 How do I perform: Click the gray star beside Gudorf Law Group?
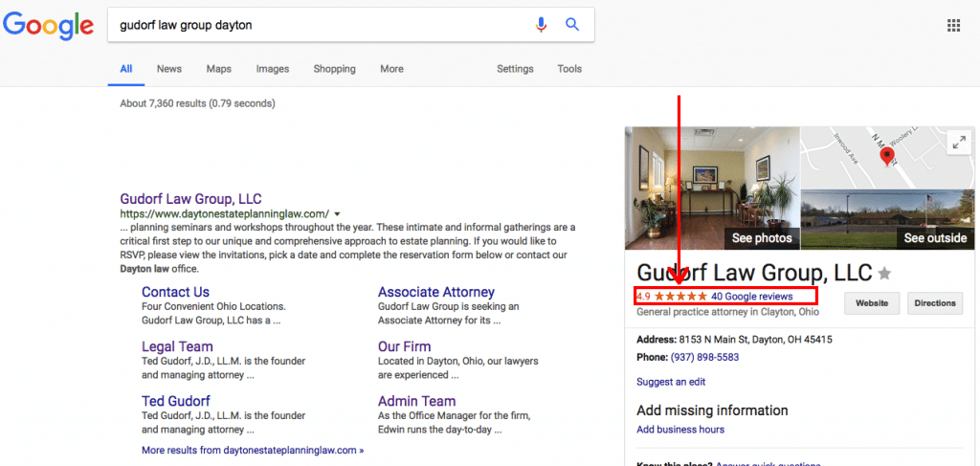click(884, 274)
